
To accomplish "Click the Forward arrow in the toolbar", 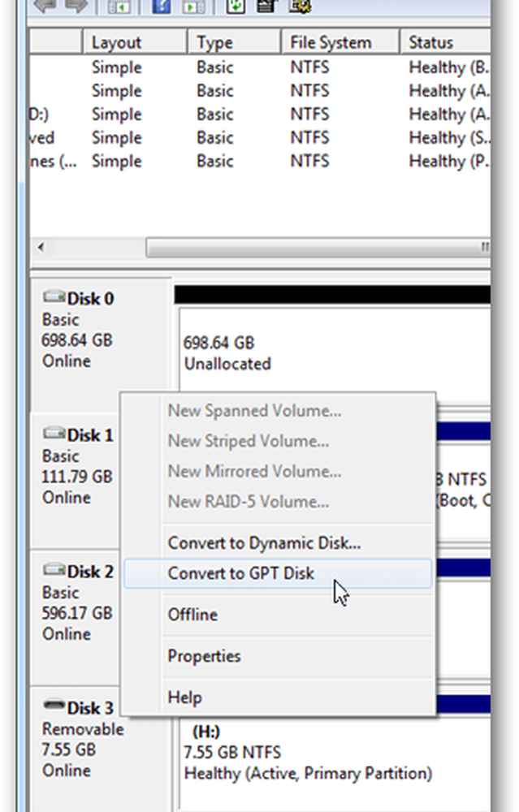I will [x=75, y=6].
